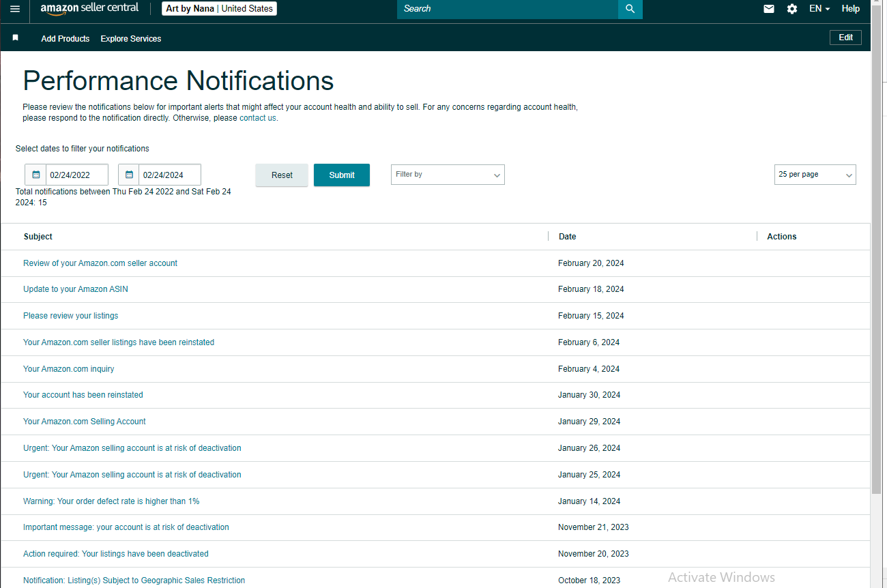
Task: Submit the date filter
Action: (x=342, y=175)
